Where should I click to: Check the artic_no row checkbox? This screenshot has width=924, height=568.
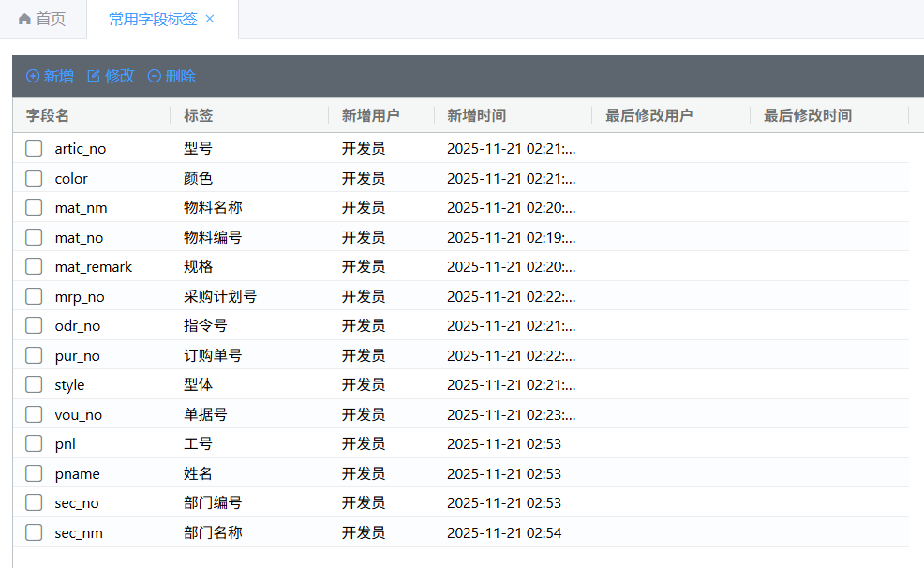34,148
